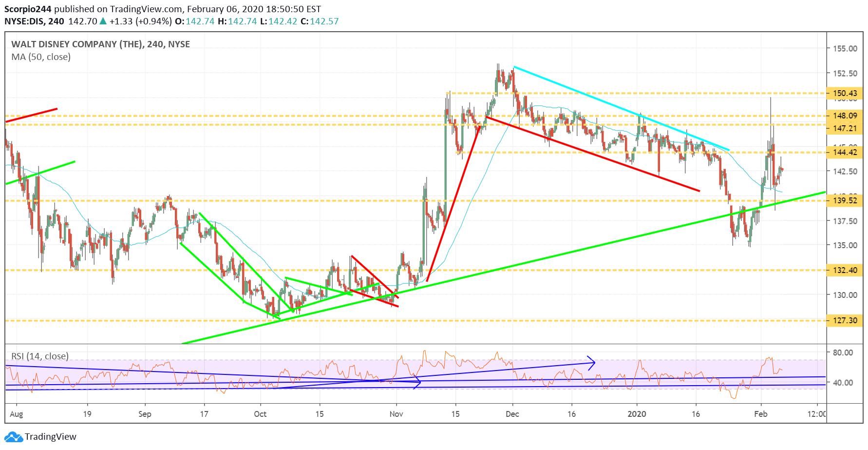Click the H:142.74 high value
The height and width of the screenshot is (450, 868).
point(237,21)
